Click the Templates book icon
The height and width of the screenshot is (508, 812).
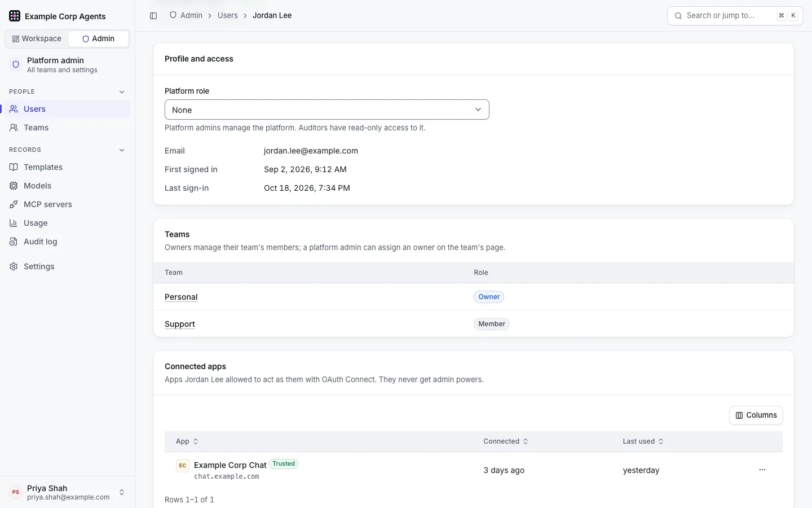14,167
